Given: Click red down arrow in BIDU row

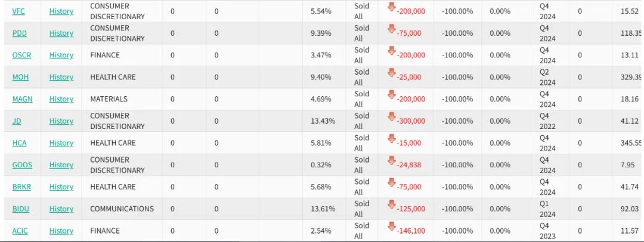Looking at the screenshot, I should coord(391,204).
